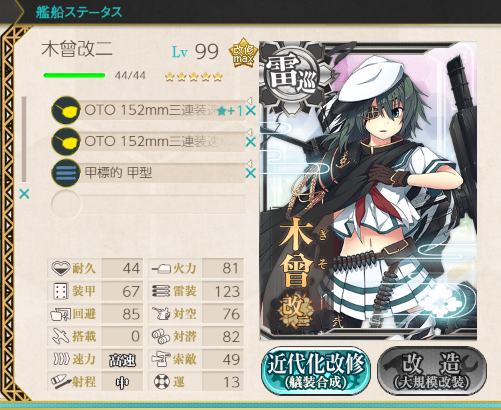Click the 火力 firepower stat icon

tap(161, 268)
